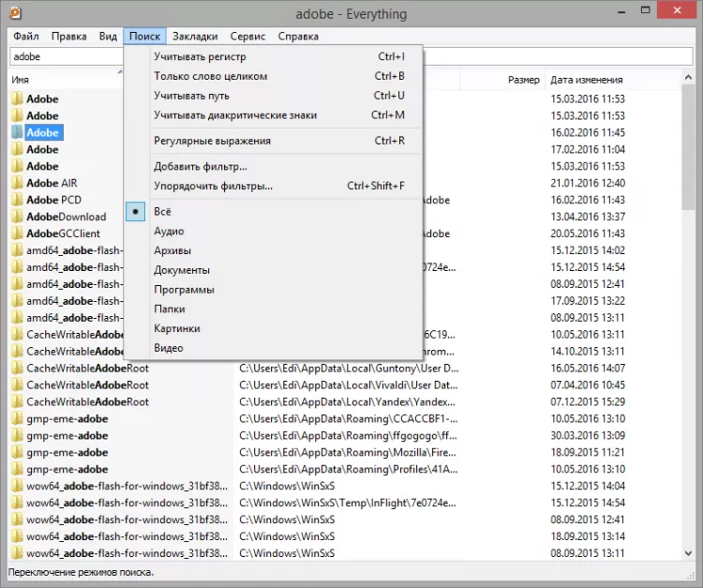Enable Регулярные выражения option
Viewport: 703px width, 588px height.
(x=274, y=141)
